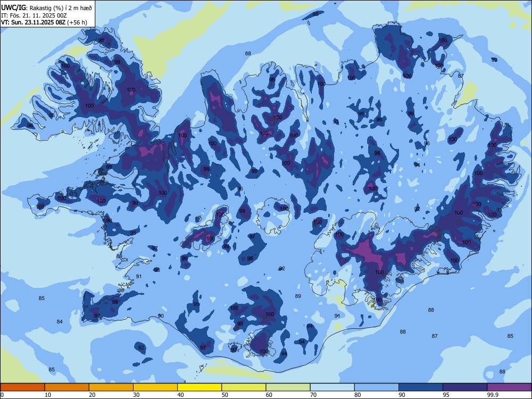Click the dark orange 0–10 legend swatch
The image size is (532, 399).
click(22, 387)
